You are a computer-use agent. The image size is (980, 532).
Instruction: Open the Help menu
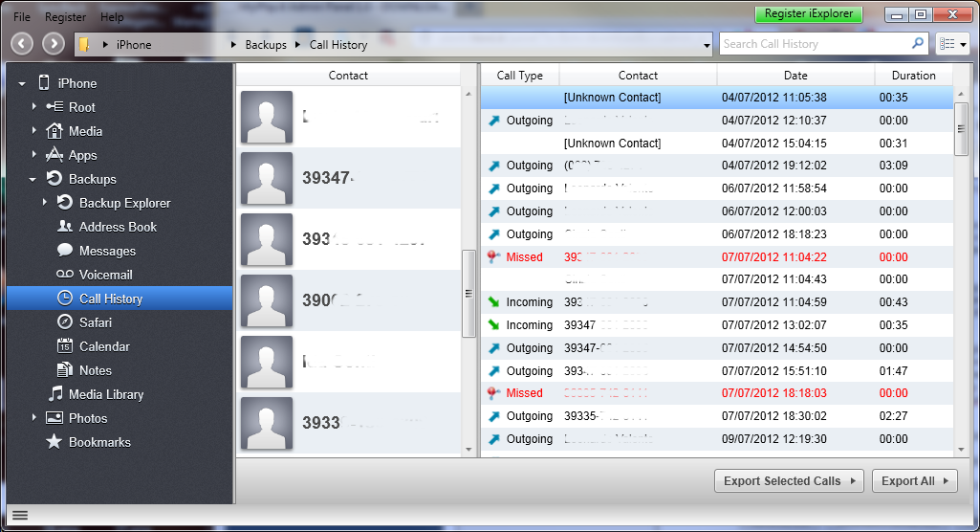[x=112, y=17]
